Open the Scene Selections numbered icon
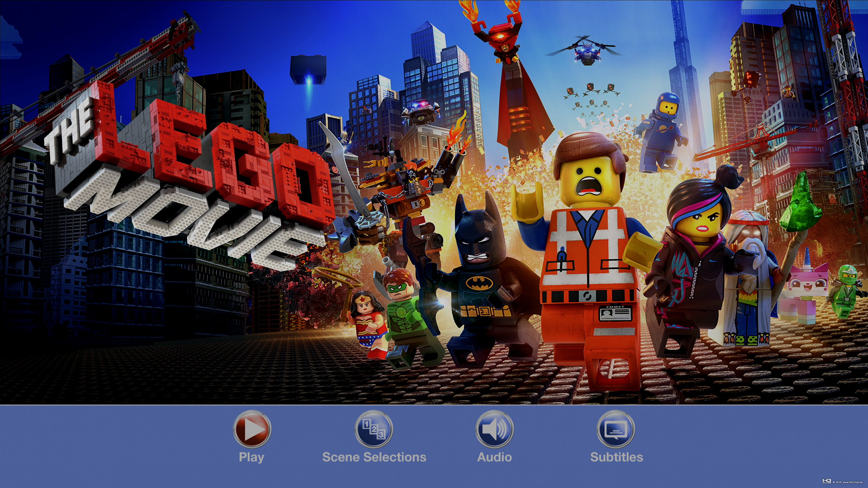 [x=374, y=429]
